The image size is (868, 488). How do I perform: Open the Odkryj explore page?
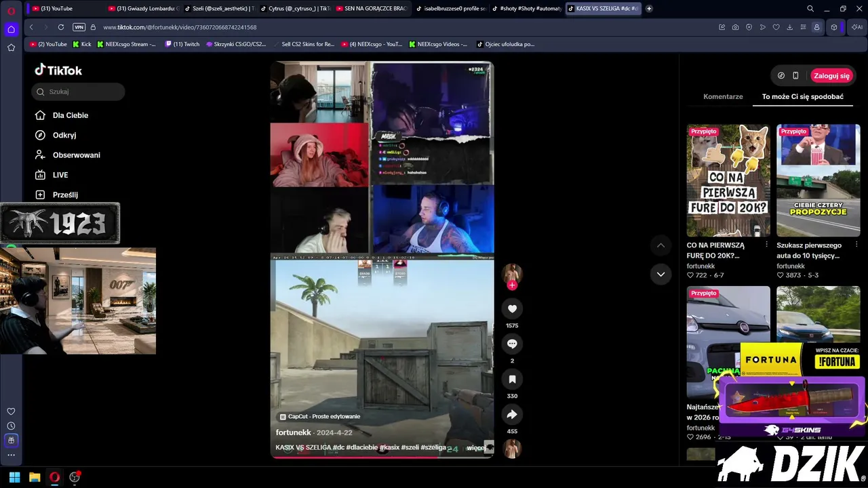64,135
